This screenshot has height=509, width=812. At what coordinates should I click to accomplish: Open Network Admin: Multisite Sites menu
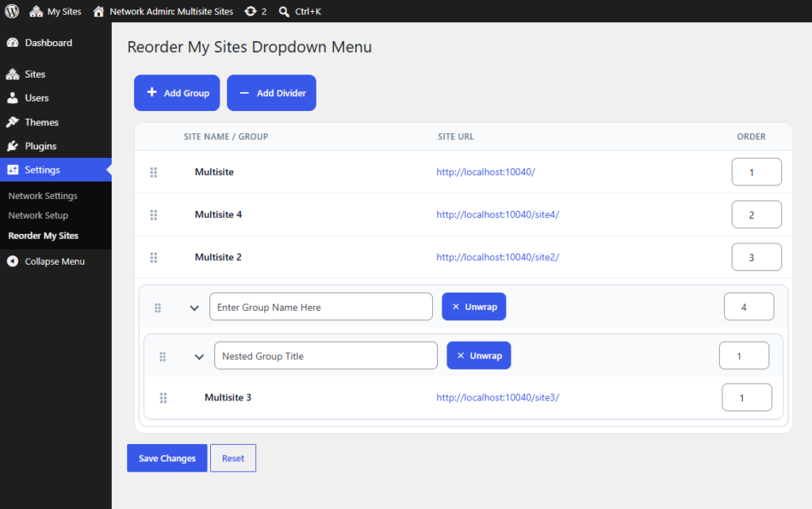[x=163, y=11]
